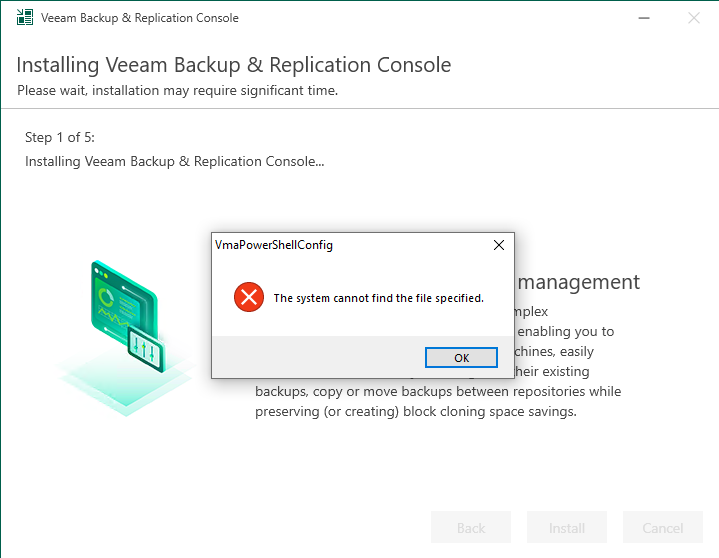
Task: Click the green console illustration graphic
Action: [x=126, y=337]
